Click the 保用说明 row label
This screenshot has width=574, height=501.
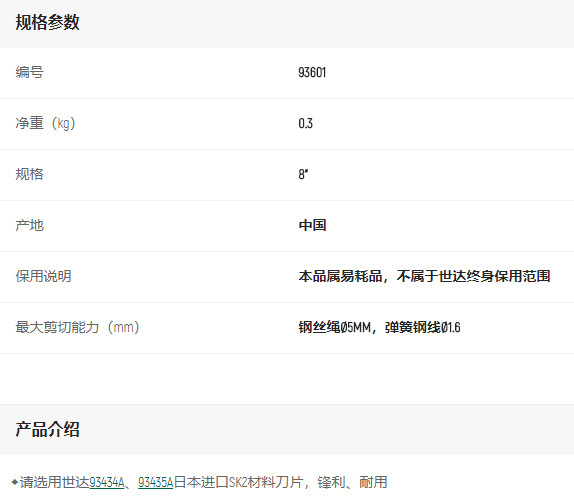pyautogui.click(x=43, y=276)
